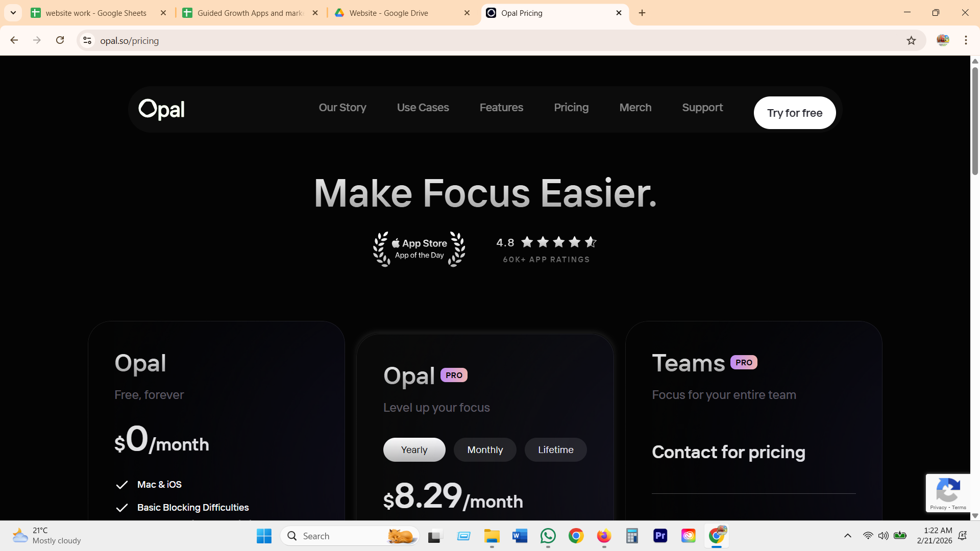Click the scrollbar down arrow

click(975, 516)
